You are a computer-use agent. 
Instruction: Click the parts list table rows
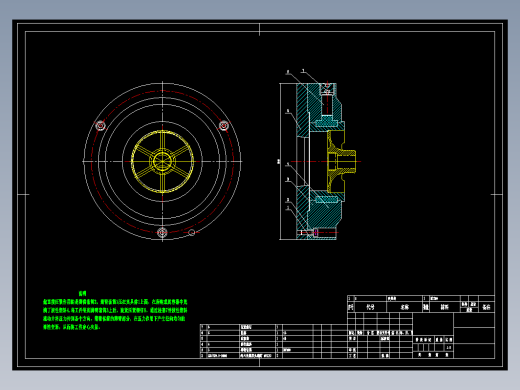point(273,341)
